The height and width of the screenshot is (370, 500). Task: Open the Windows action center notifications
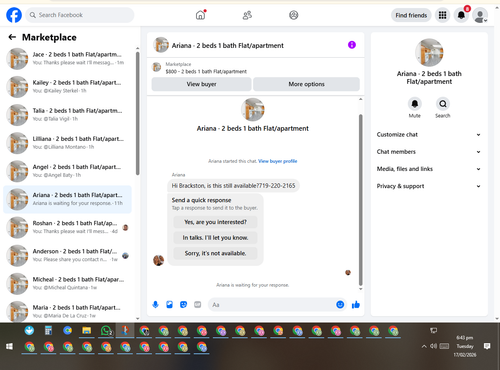click(487, 346)
